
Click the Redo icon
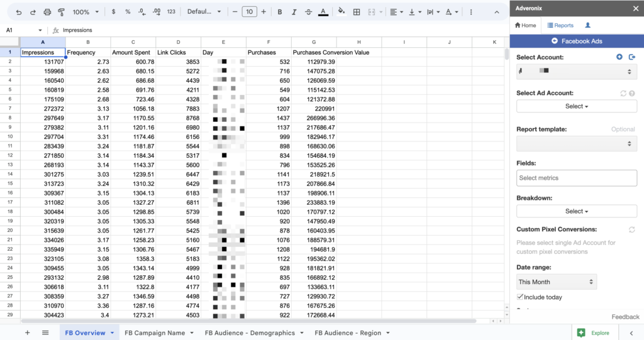coord(33,12)
